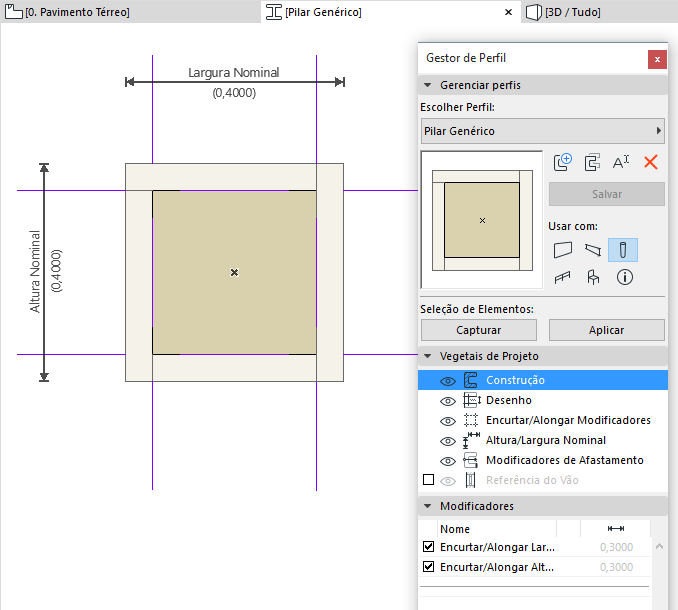Toggle Encurtar/Alongar Modificadores eye visibility
This screenshot has width=678, height=610.
tap(448, 421)
